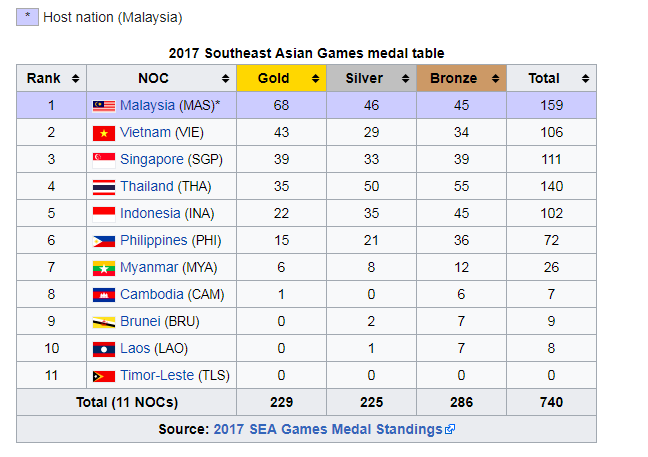Click the Malaysia flag icon
This screenshot has height=457, width=648.
(104, 105)
